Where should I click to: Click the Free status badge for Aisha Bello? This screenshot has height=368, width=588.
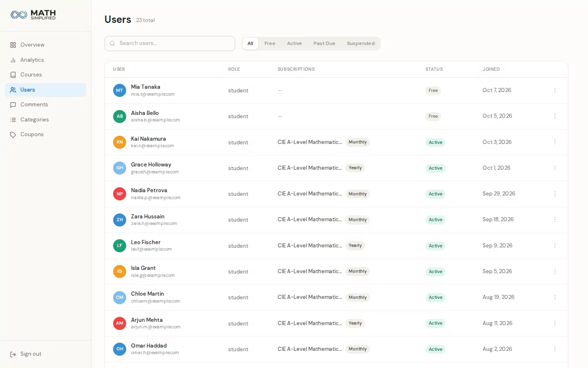[x=433, y=117]
